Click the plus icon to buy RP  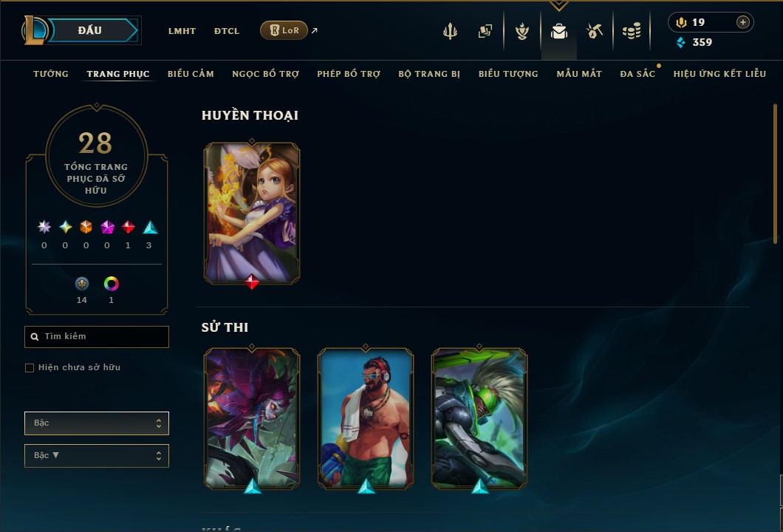point(743,22)
